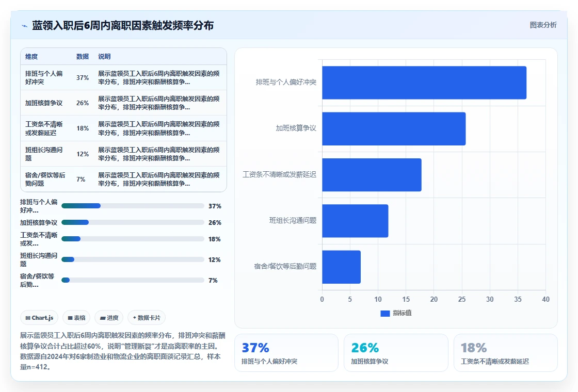The height and width of the screenshot is (392, 578).
Task: Click the chart bar for 工资条不清晰或发薪延迟
Action: coord(372,175)
